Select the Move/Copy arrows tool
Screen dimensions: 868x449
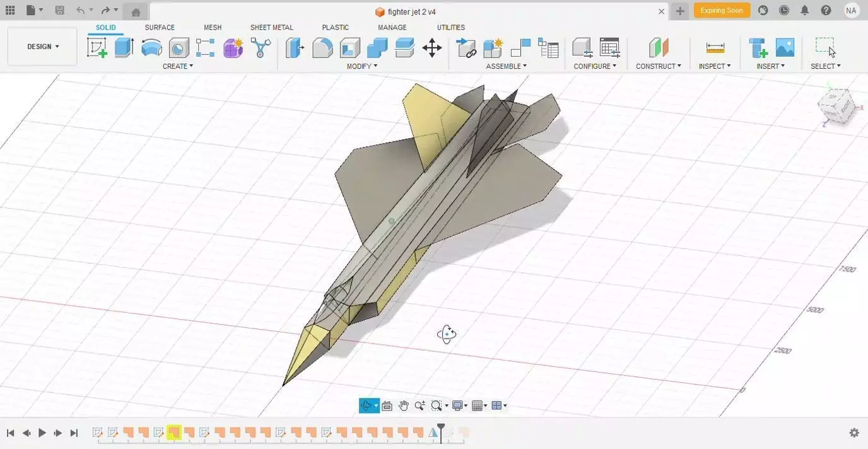[x=432, y=48]
